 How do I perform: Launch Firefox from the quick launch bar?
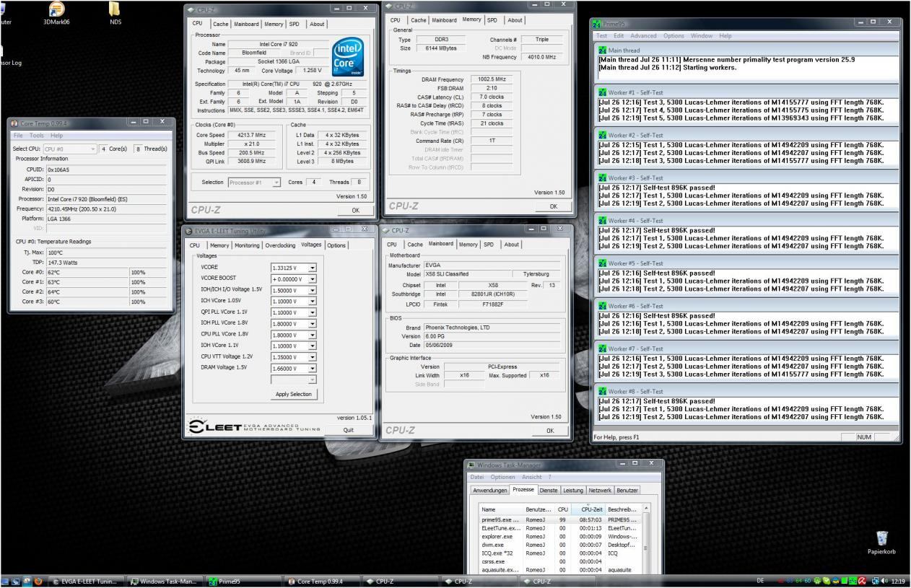point(38,581)
